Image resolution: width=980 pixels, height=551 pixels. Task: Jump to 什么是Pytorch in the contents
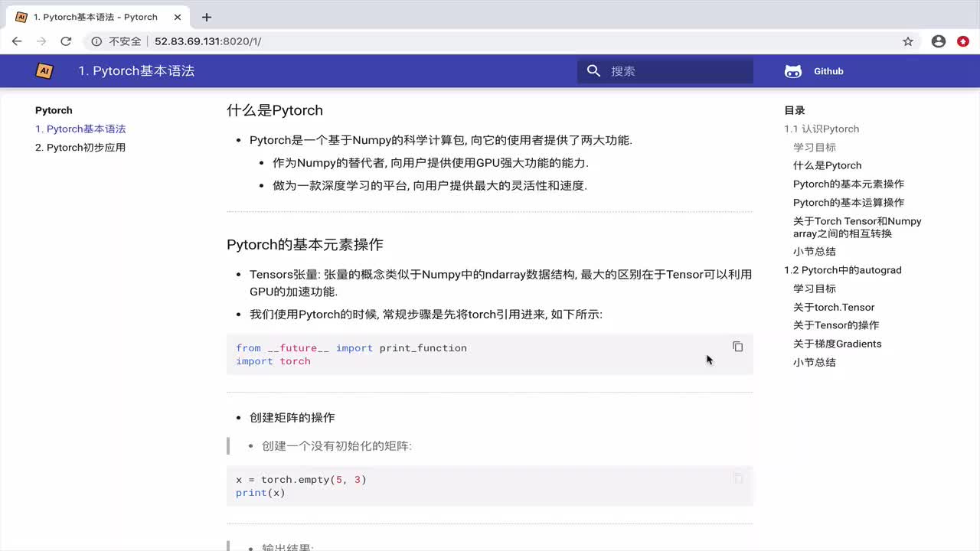828,165
